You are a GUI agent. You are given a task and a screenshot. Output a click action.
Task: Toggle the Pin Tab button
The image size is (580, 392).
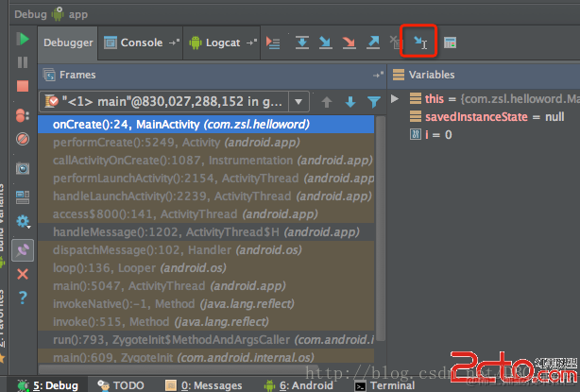click(x=23, y=250)
